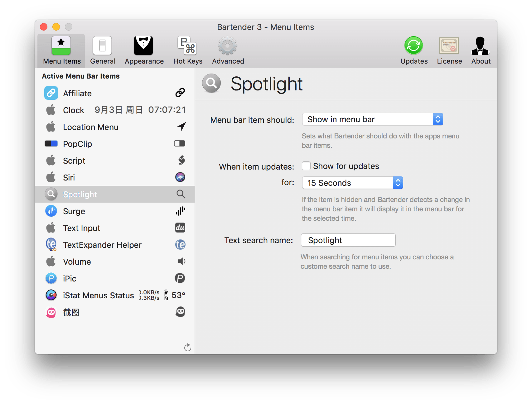
Task: Select the Clock row Apple icon
Action: 51,110
